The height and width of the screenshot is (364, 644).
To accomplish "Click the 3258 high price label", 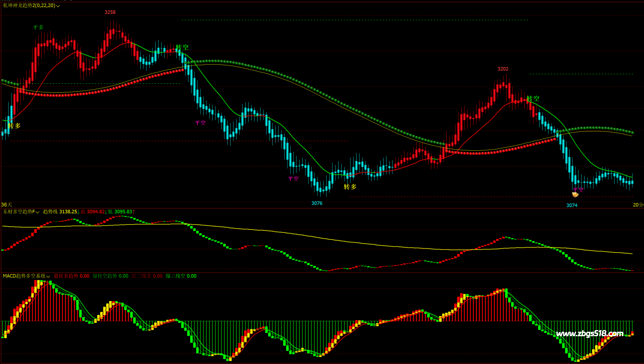I will (x=110, y=12).
